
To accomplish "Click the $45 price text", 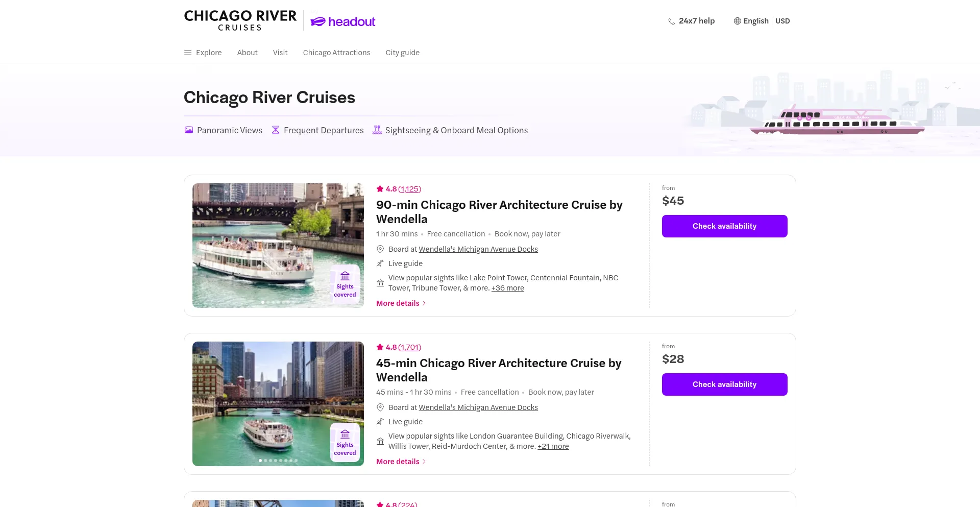I will [x=673, y=201].
